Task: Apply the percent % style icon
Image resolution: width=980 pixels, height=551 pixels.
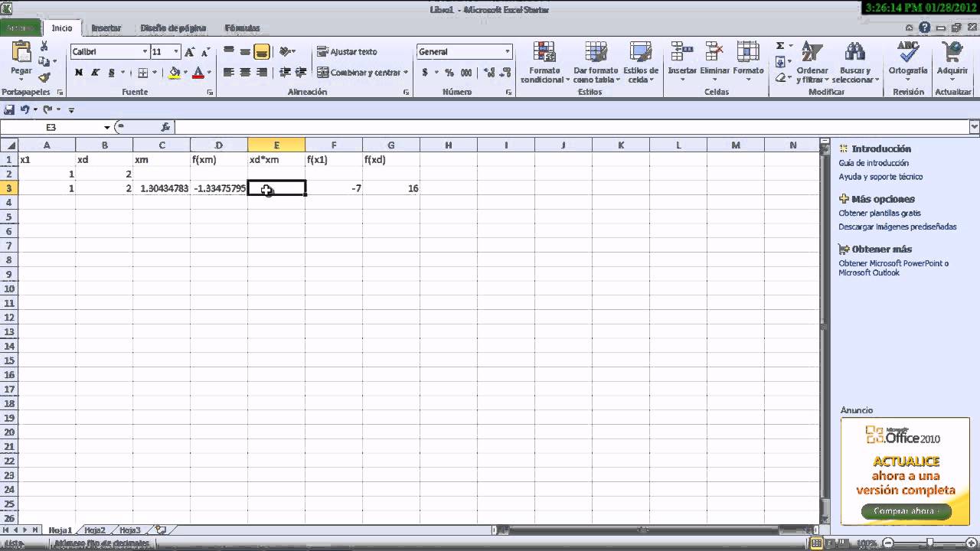Action: point(449,73)
